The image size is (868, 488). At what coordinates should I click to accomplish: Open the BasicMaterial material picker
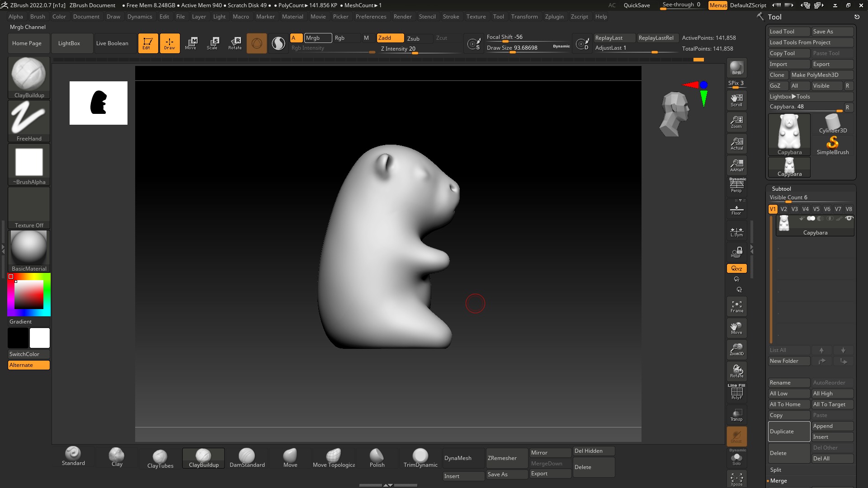(29, 251)
